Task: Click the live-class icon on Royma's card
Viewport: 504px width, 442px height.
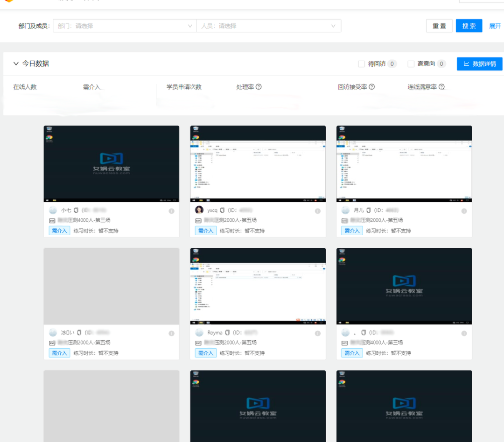Action: [x=198, y=343]
